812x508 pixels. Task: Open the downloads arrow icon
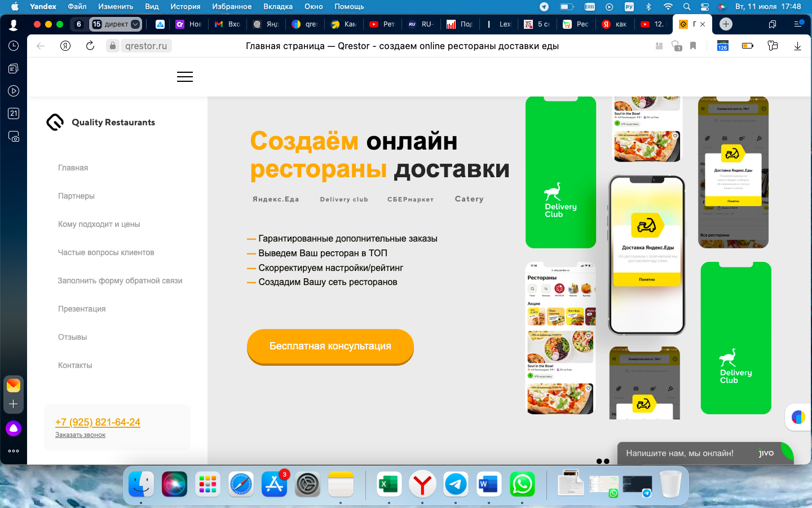(797, 46)
